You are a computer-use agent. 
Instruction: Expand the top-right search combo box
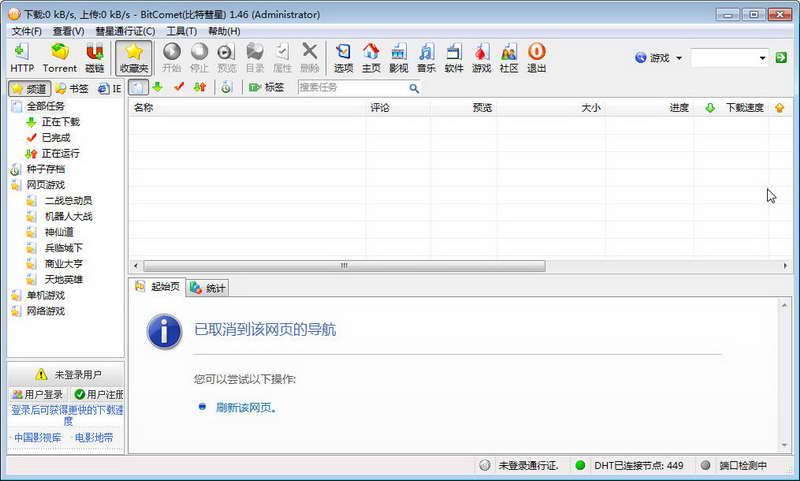(x=762, y=58)
